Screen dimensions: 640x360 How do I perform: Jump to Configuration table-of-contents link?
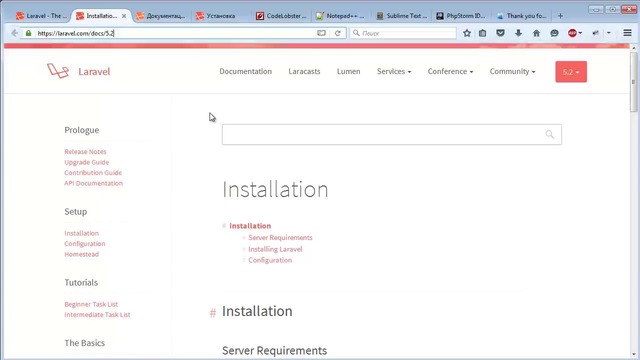pyautogui.click(x=270, y=260)
